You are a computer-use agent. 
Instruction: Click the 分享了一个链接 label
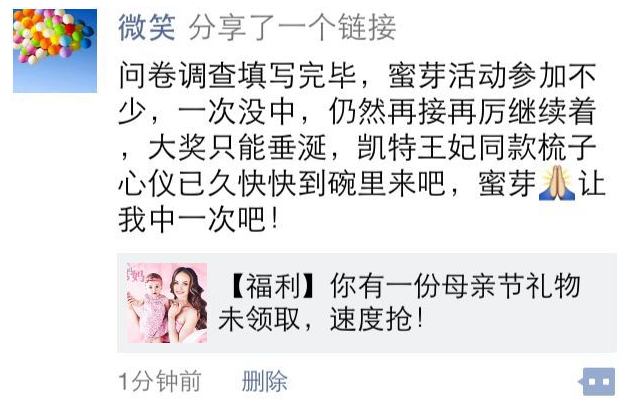292,27
